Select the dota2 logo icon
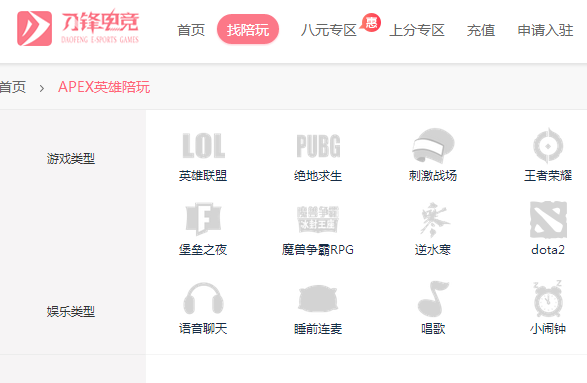Screen dimensions: 587x383 click(x=548, y=220)
